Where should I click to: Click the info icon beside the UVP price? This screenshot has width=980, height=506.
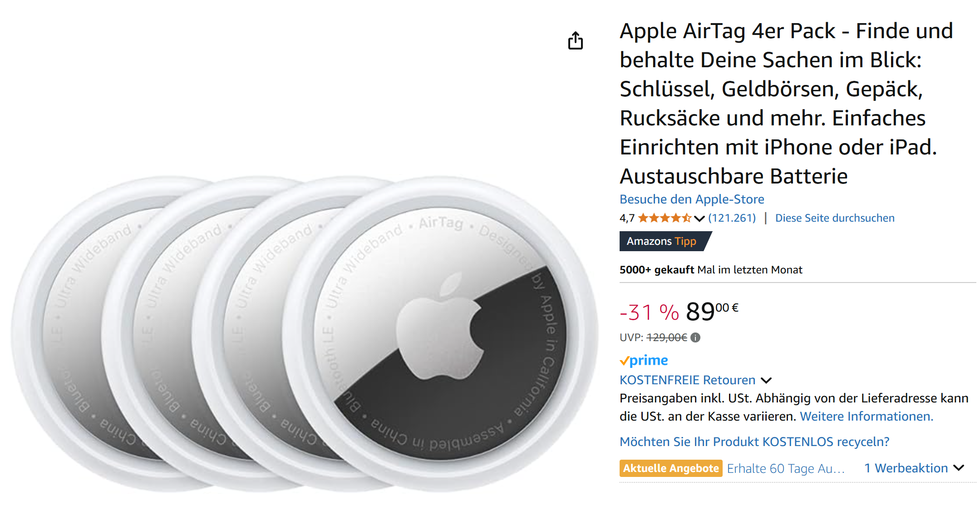[x=695, y=337]
